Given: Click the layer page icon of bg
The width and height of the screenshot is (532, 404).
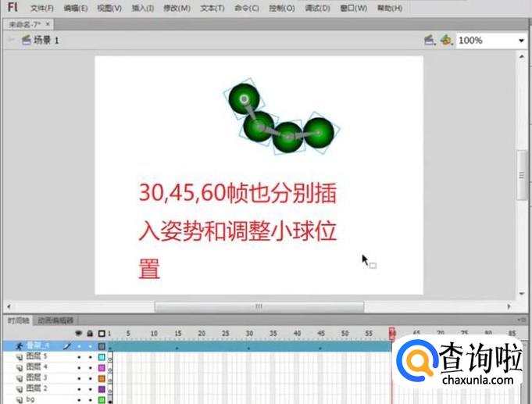Looking at the screenshot, I should [x=20, y=399].
